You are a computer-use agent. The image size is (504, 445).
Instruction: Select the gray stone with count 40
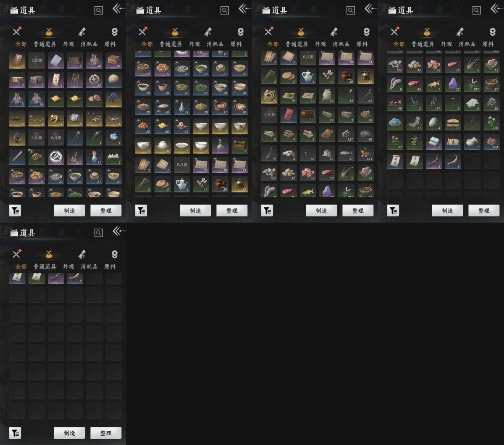[366, 135]
